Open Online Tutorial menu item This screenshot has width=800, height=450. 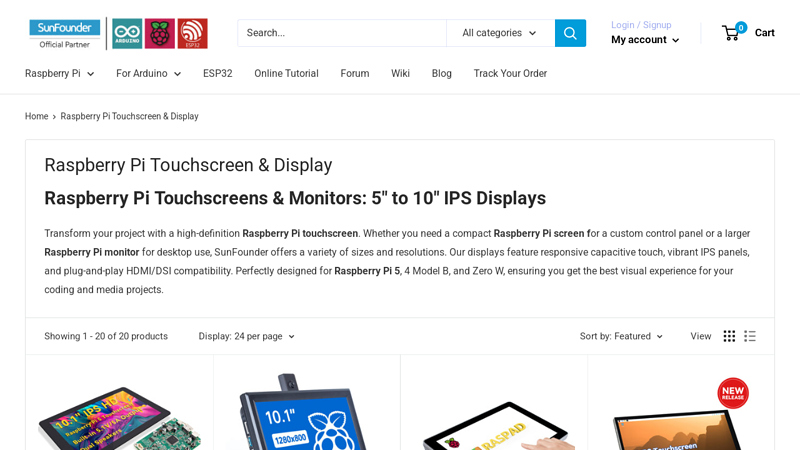[286, 73]
